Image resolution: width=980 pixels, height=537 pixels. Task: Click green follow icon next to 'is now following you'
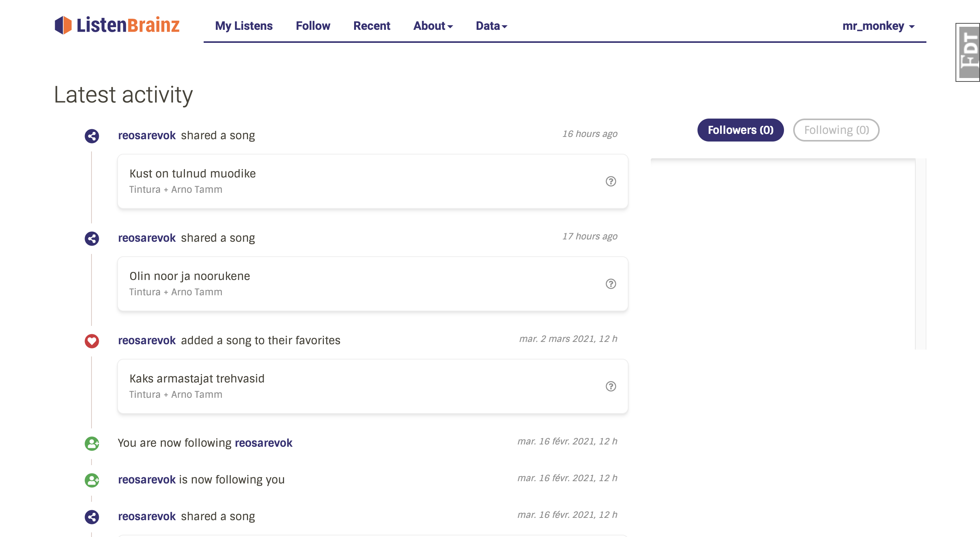92,480
